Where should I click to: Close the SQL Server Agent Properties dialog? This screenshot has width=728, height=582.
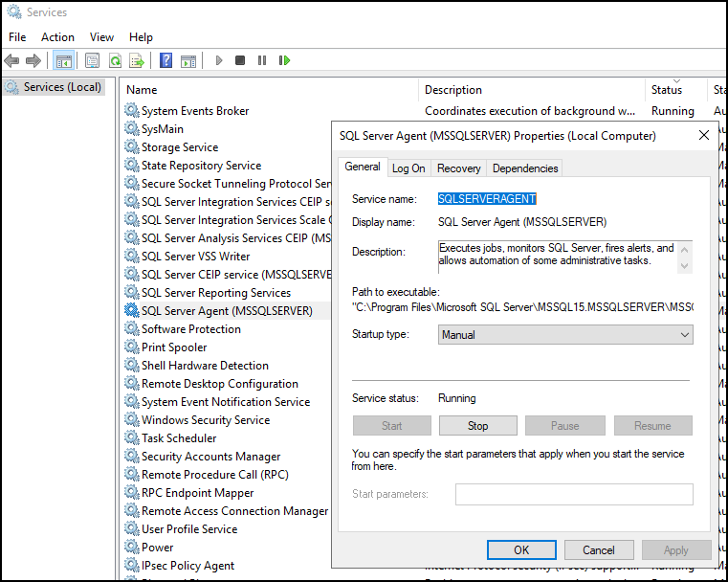[704, 135]
